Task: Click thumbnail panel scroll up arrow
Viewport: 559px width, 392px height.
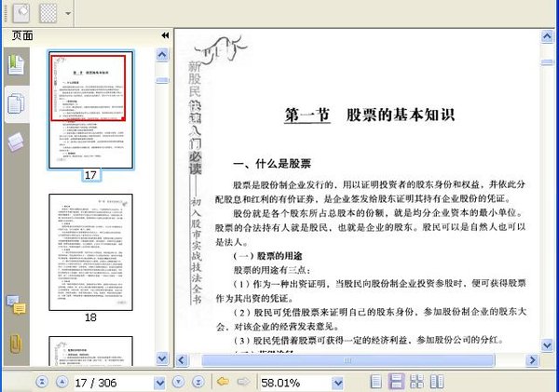Action: click(x=162, y=55)
